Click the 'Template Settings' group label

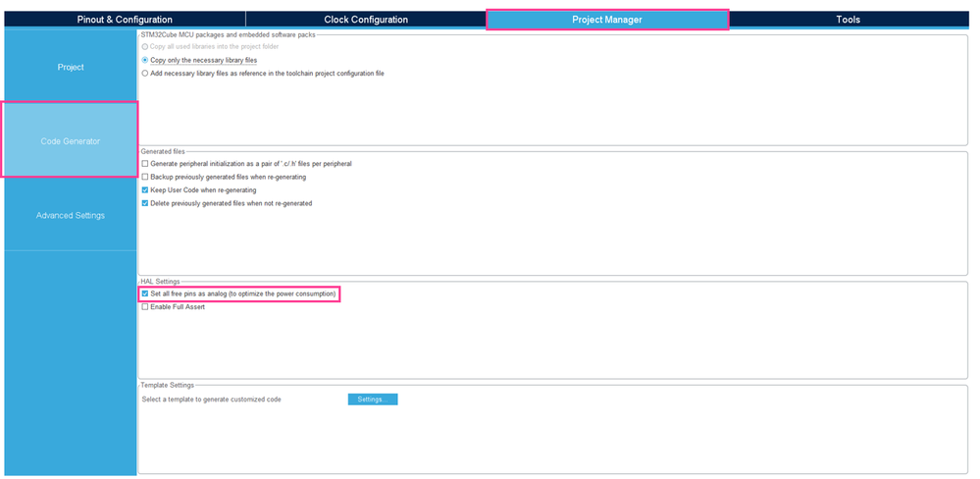(168, 385)
